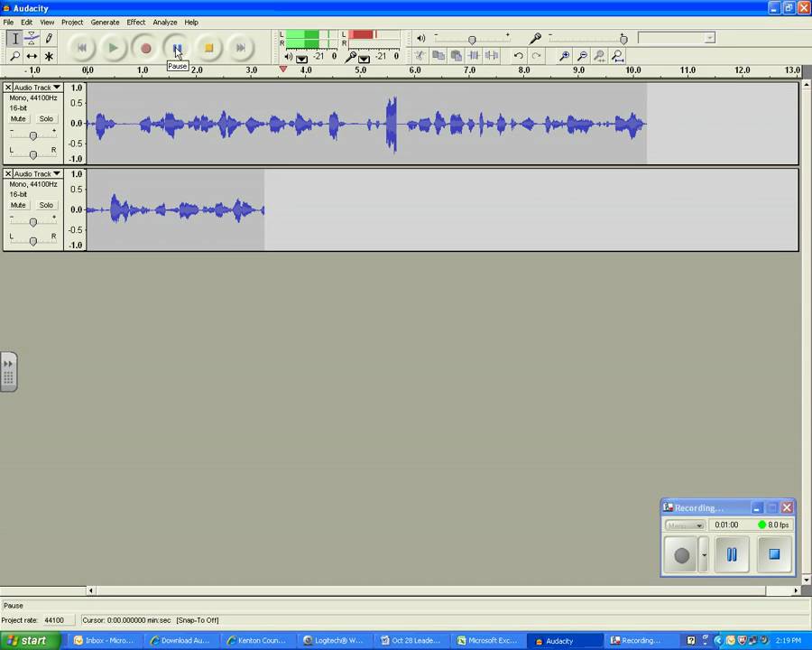Solo the first audio track
The width and height of the screenshot is (812, 650).
point(46,118)
